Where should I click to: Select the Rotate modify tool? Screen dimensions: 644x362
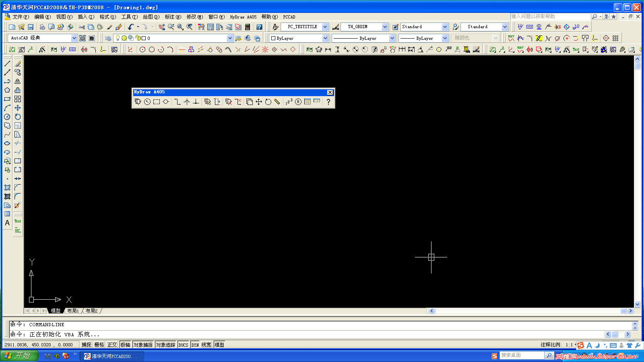[18, 117]
